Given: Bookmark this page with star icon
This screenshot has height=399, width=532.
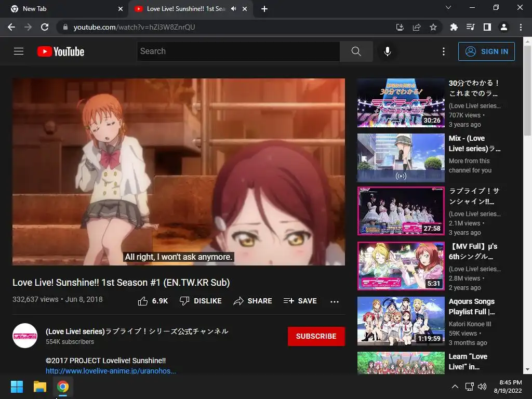Looking at the screenshot, I should 433,27.
